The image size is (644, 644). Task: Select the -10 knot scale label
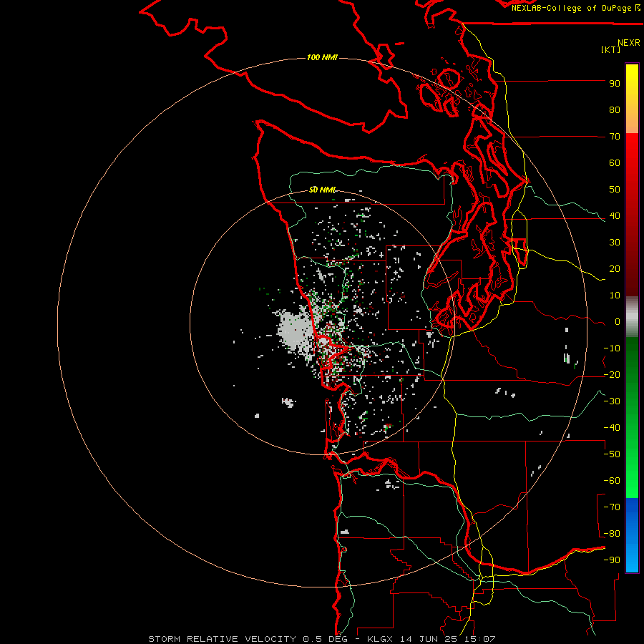click(612, 348)
